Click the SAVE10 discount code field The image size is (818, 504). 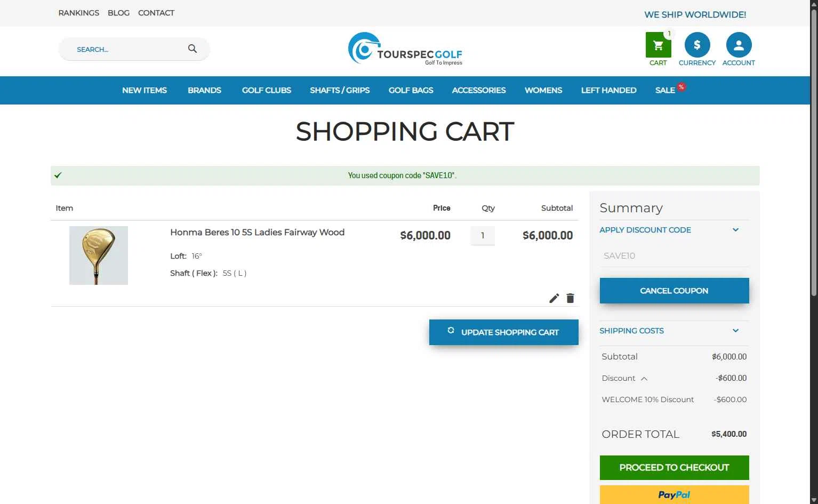pos(674,255)
